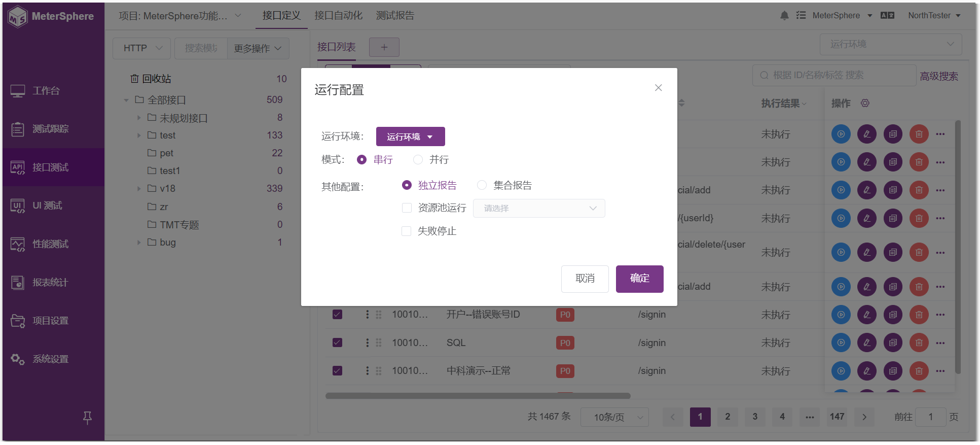Expand the v18 folder in tree
980x445 pixels.
click(139, 189)
